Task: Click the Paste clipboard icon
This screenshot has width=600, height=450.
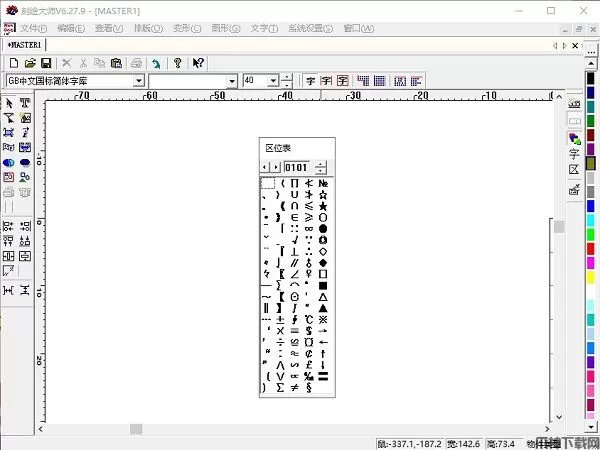Action: coord(116,63)
